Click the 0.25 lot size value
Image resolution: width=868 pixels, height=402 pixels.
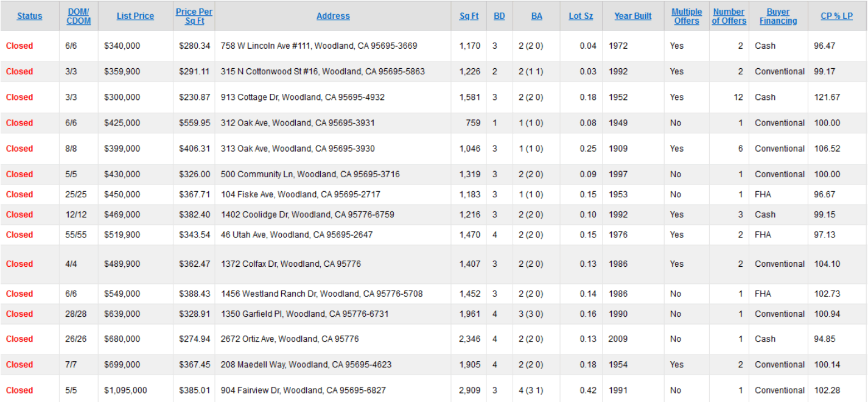click(588, 148)
